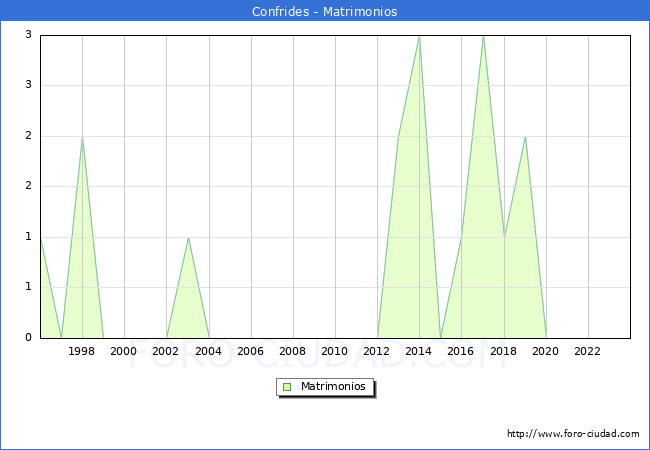Click the 2010 x-axis label
The height and width of the screenshot is (450, 650).
[335, 351]
